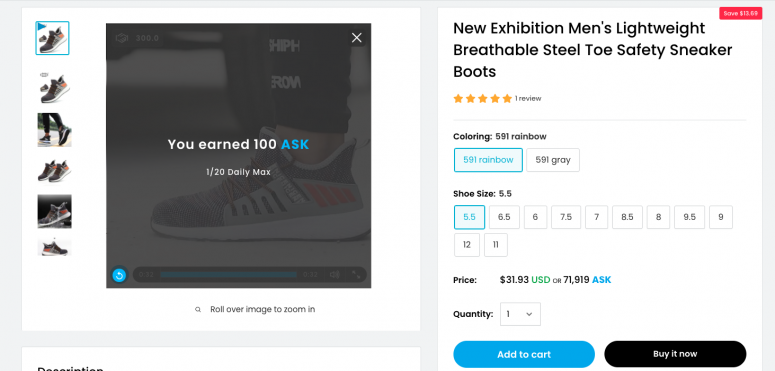The width and height of the screenshot is (775, 371).
Task: Click the product title text
Action: pos(593,50)
